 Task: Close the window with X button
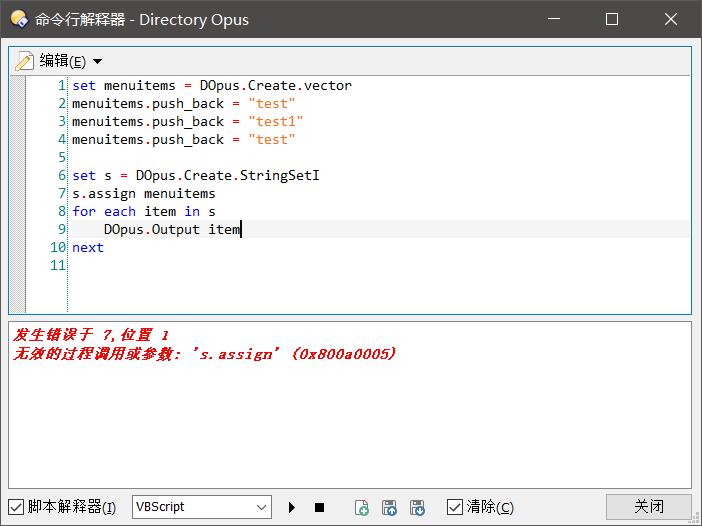tap(671, 19)
